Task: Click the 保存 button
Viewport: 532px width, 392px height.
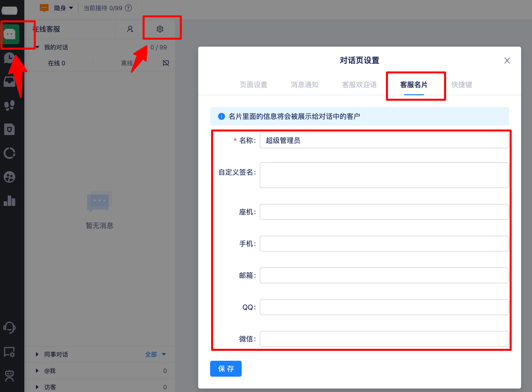Action: [x=226, y=369]
